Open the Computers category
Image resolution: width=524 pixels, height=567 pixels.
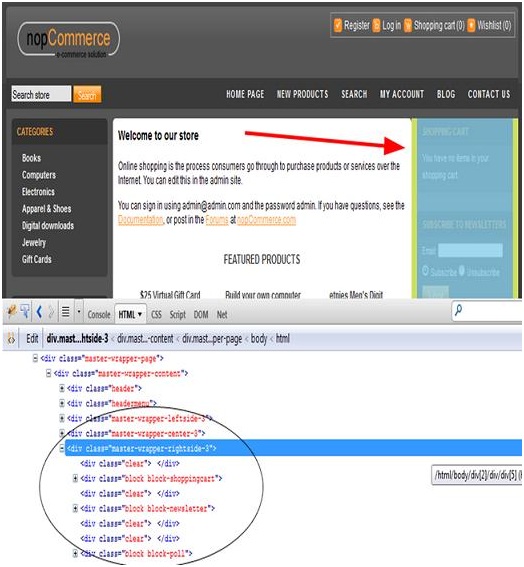click(39, 175)
